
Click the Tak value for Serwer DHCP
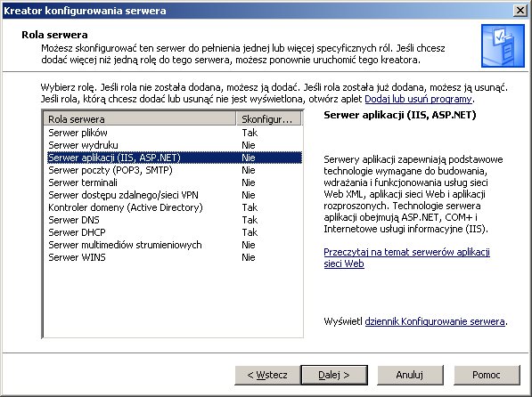click(x=250, y=232)
